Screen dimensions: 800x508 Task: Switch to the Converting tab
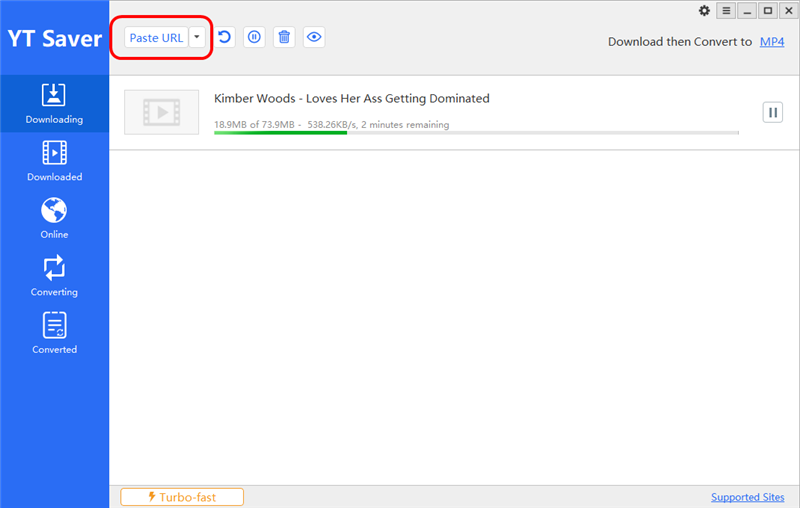click(54, 276)
